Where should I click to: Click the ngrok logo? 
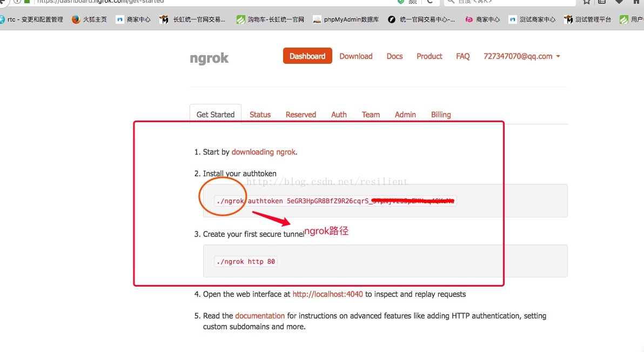tap(209, 58)
